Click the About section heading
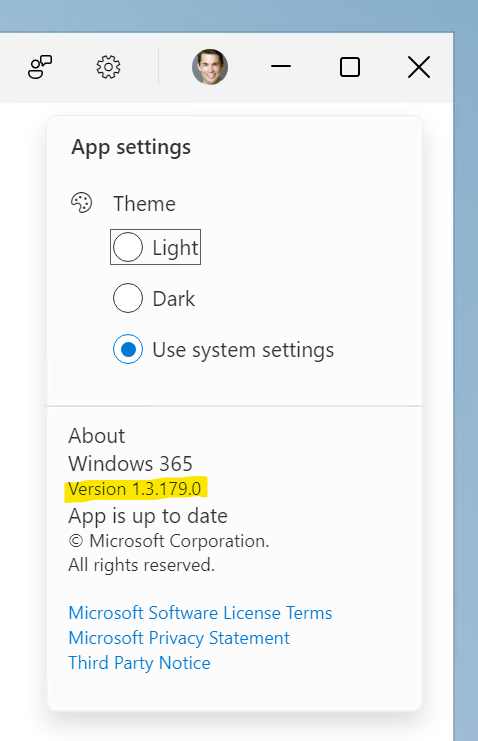The image size is (478, 741). pyautogui.click(x=97, y=436)
